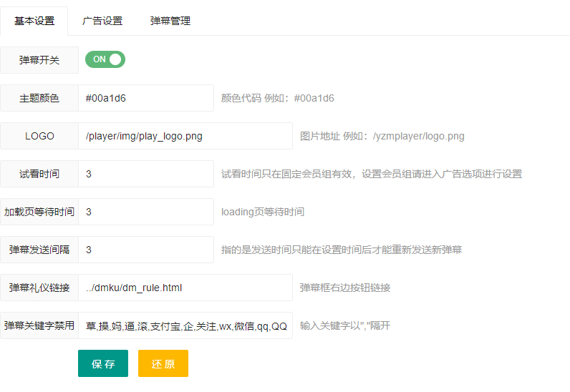Click the 主题颜色 label

(39, 98)
